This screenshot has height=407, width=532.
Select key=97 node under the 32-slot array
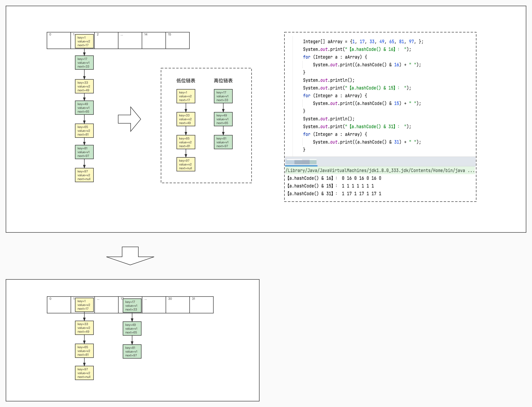tap(84, 373)
